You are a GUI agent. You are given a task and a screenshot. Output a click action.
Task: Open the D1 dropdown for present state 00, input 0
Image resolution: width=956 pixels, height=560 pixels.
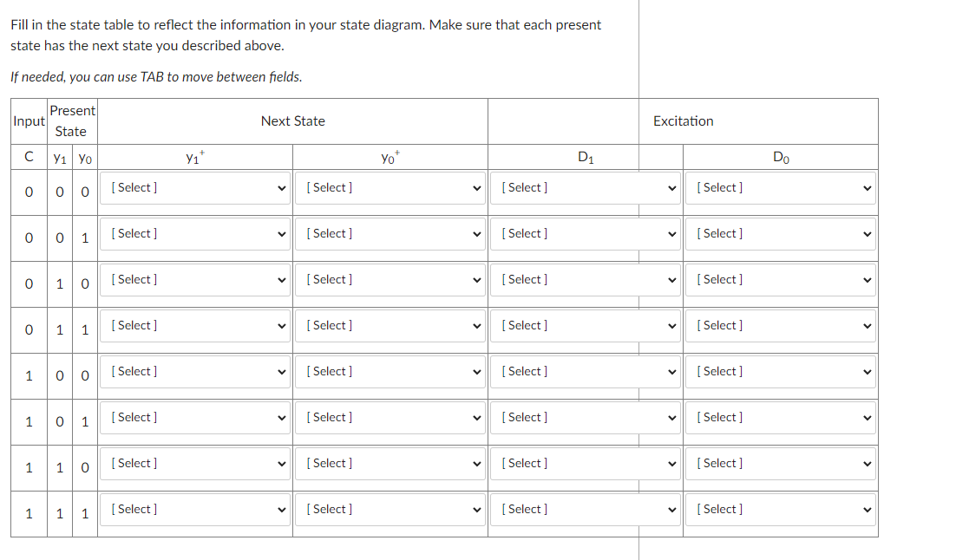pyautogui.click(x=586, y=187)
